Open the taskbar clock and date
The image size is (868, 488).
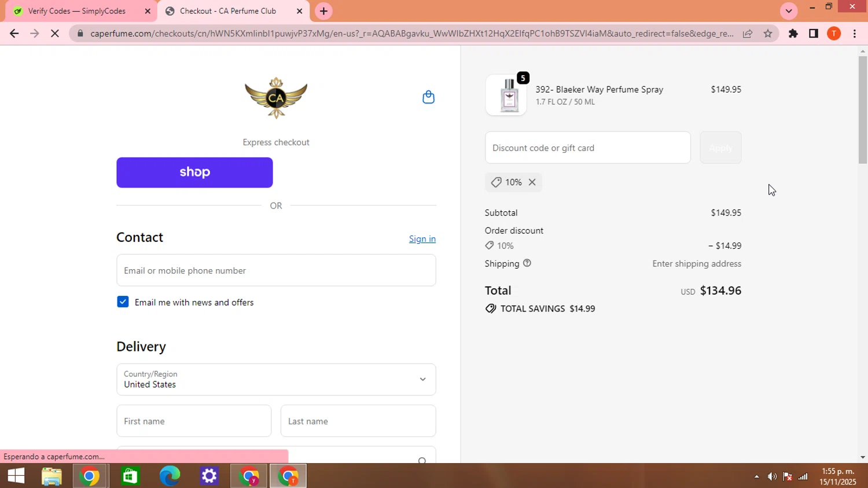[838, 476]
